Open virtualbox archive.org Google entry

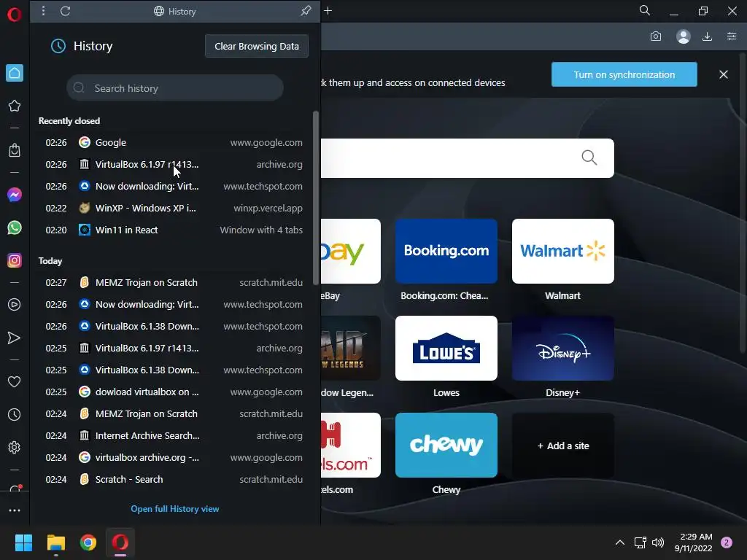click(174, 458)
